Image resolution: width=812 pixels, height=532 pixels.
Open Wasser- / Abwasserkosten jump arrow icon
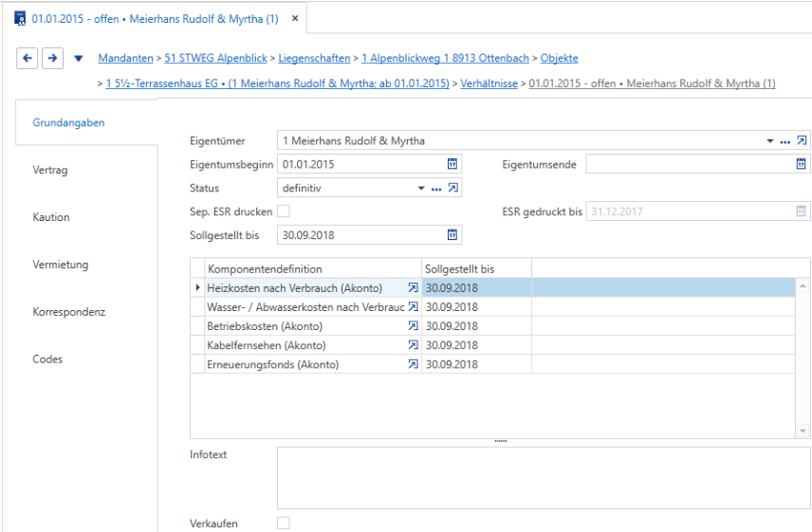(413, 307)
